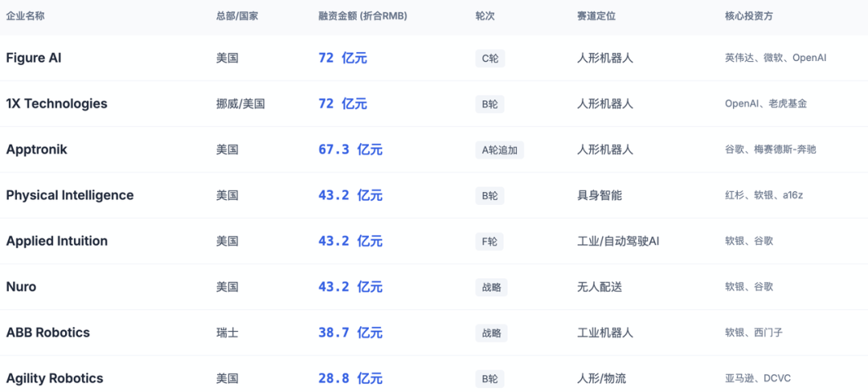Select the F轮 round tag
This screenshot has height=392, width=868.
pos(489,242)
